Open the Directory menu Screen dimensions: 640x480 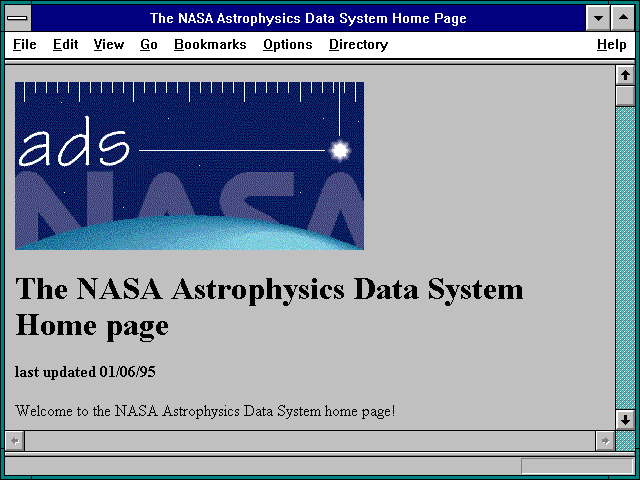(358, 44)
